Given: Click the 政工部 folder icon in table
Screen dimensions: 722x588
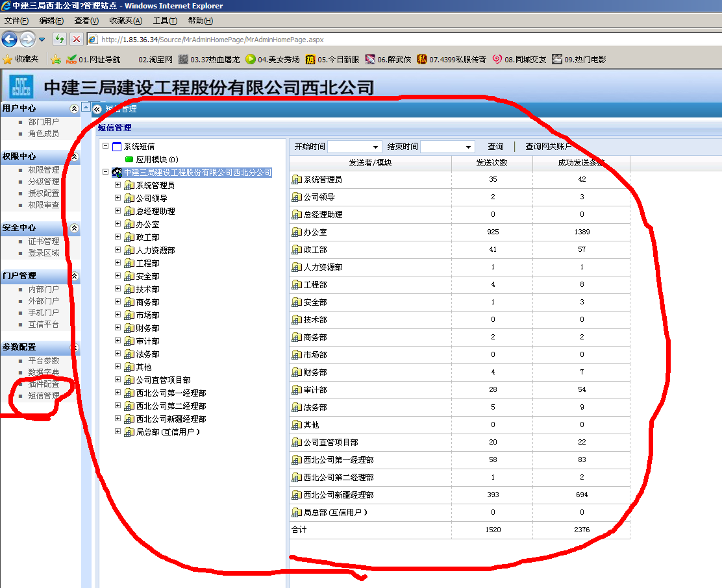Looking at the screenshot, I should tap(297, 250).
